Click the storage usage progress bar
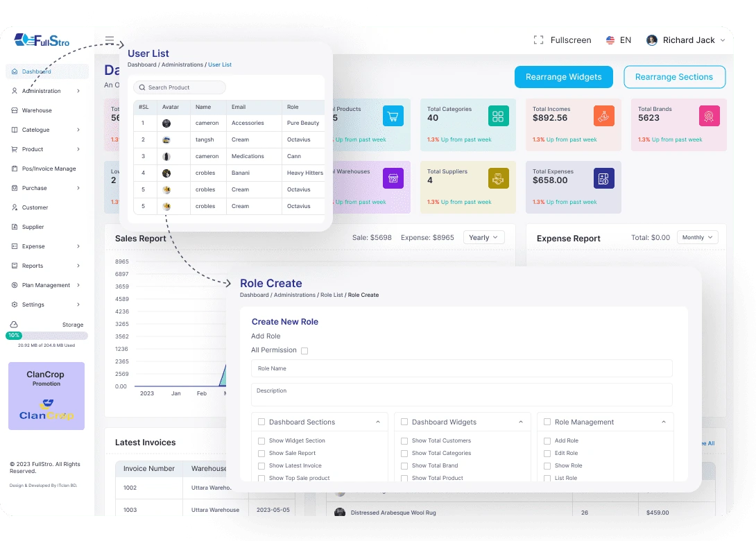The height and width of the screenshot is (541, 756). pos(47,336)
